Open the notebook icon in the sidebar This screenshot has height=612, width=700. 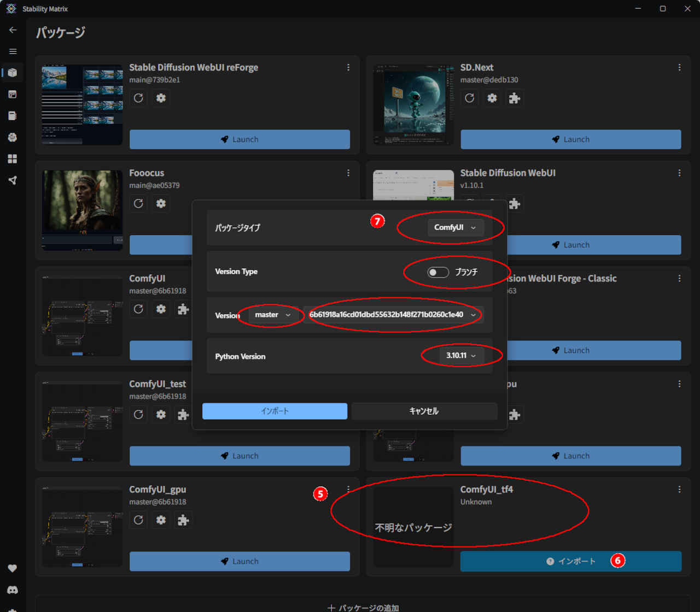(x=13, y=116)
